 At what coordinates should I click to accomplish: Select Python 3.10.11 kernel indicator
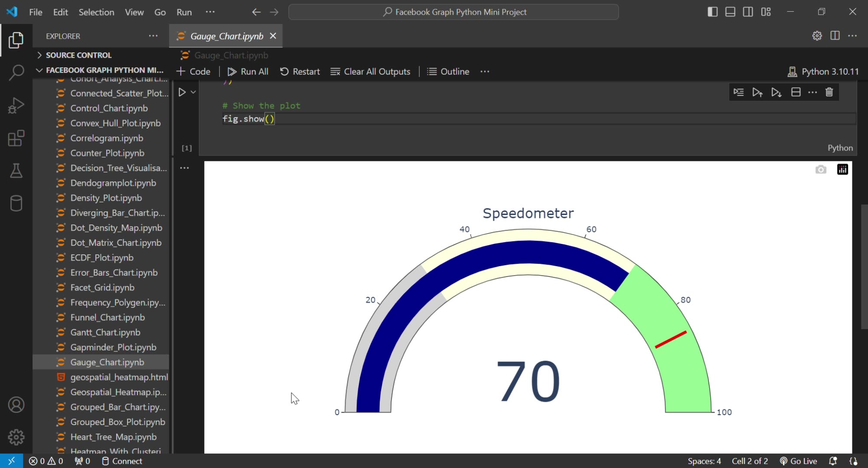coord(823,71)
